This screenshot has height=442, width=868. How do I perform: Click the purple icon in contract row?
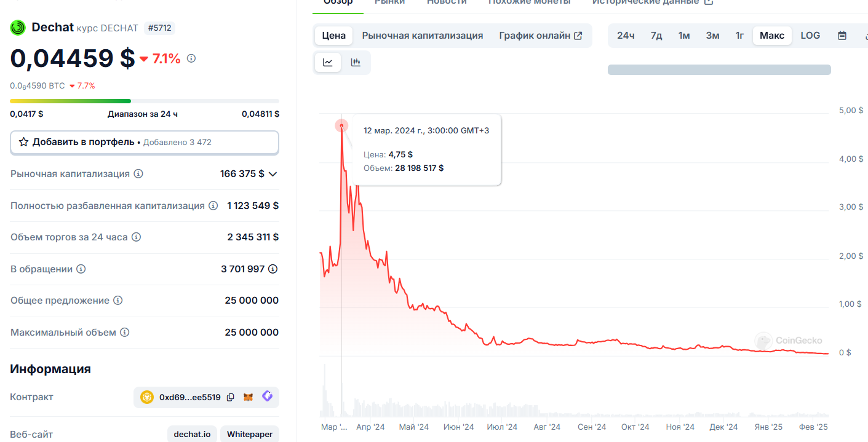pyautogui.click(x=267, y=397)
